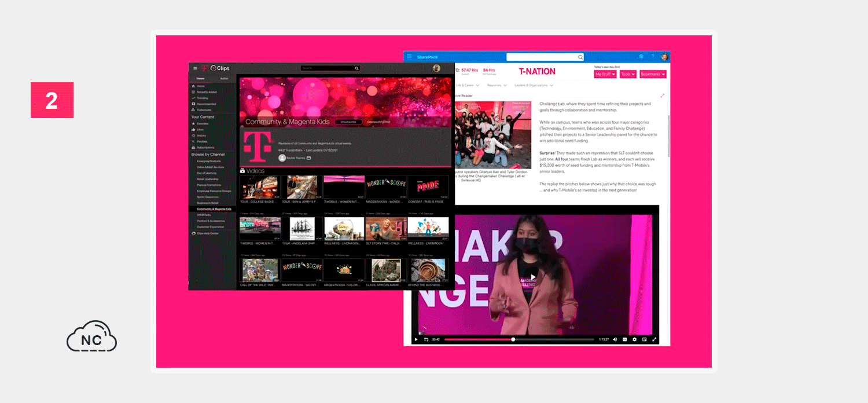Click the T-Mobile logo in Clips header
Screen dimensions: 868x403
pyautogui.click(x=204, y=68)
